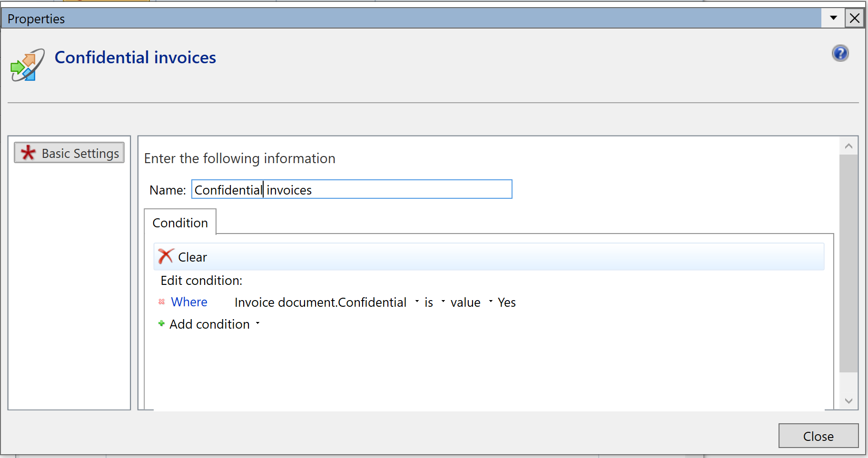This screenshot has height=458, width=868.
Task: Click the Yes condition value
Action: coord(507,302)
